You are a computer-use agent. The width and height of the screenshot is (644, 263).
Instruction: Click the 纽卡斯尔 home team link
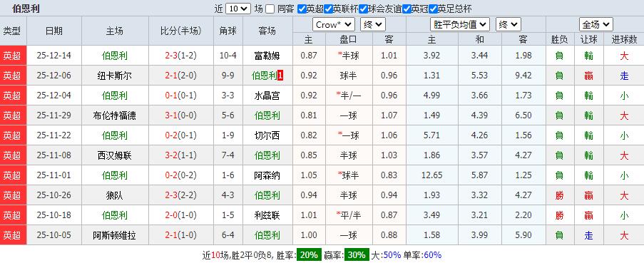coord(115,76)
